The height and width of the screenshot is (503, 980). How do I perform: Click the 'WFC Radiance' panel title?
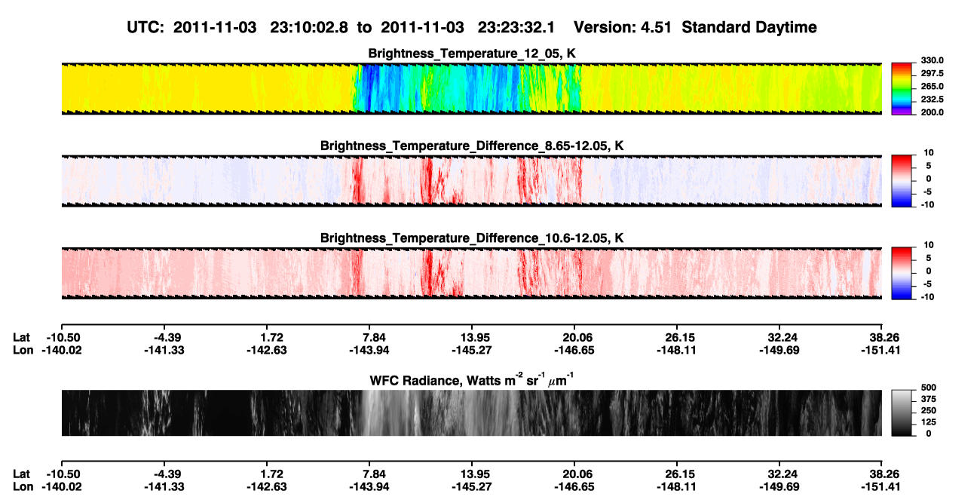click(472, 379)
